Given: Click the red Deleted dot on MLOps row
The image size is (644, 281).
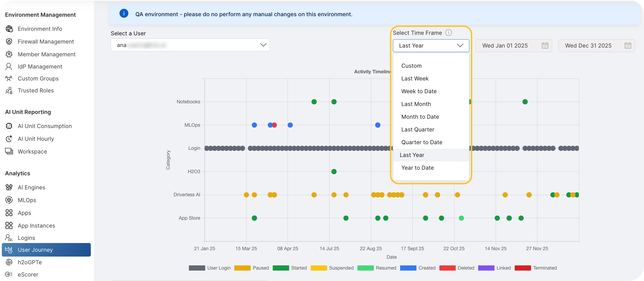Looking at the screenshot, I should [274, 125].
